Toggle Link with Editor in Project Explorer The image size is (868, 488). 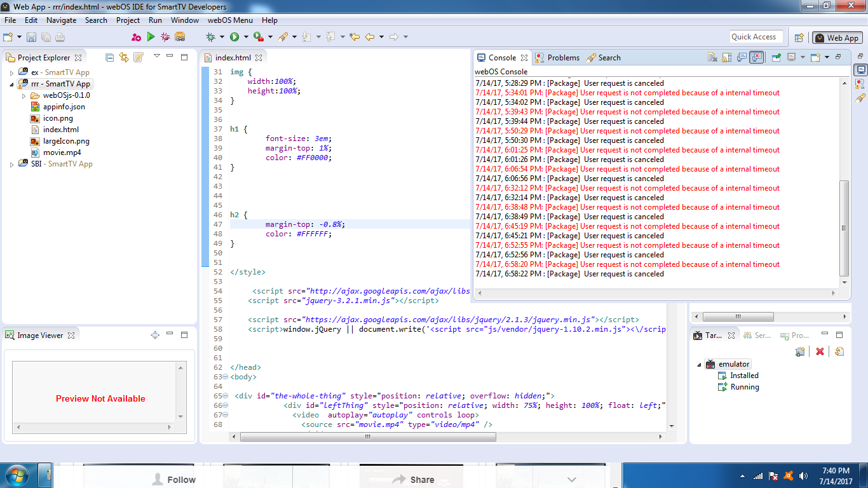pos(124,57)
